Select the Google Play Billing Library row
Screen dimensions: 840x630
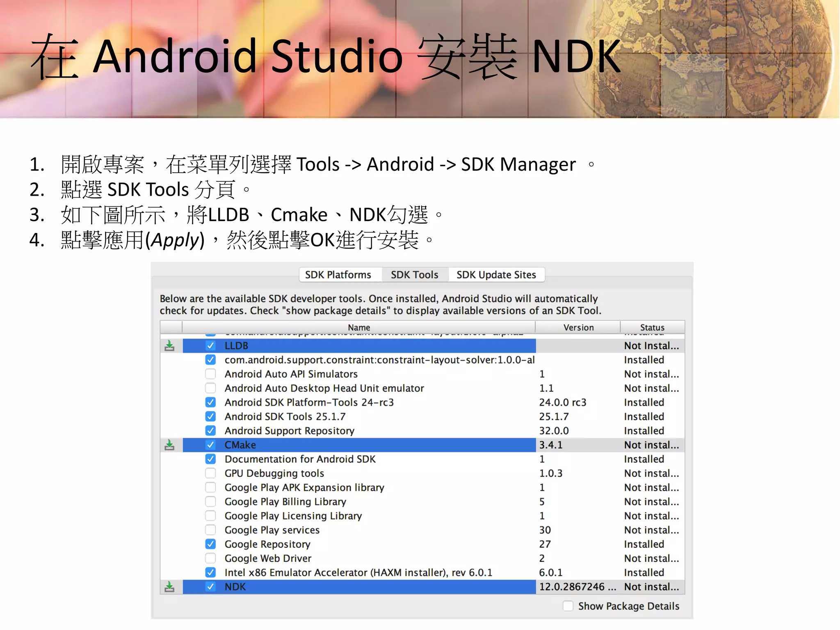[285, 502]
